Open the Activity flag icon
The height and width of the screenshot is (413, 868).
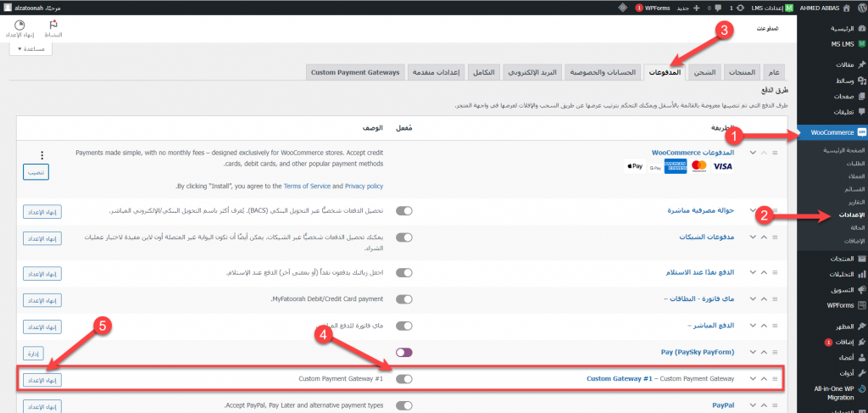tap(53, 25)
